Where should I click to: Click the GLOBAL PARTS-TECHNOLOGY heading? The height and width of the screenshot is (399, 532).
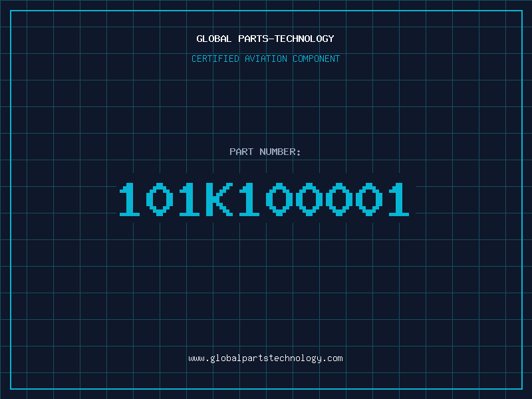pos(265,39)
